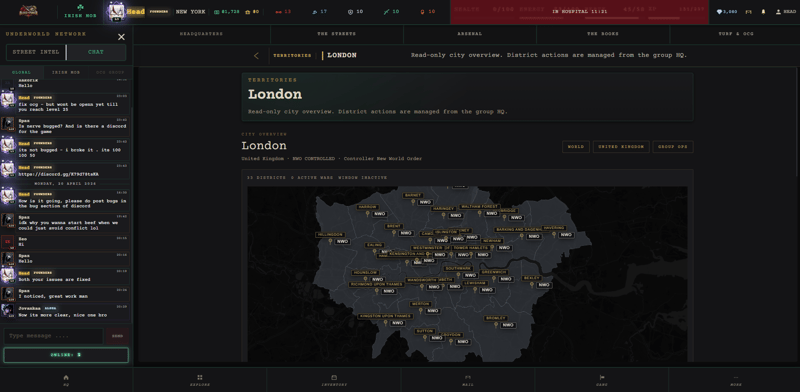Open Inventory in bottom navigation
The width and height of the screenshot is (800, 392).
point(334,380)
